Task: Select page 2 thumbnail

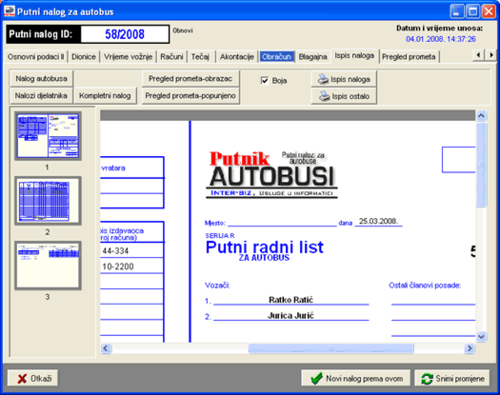Action: 48,201
